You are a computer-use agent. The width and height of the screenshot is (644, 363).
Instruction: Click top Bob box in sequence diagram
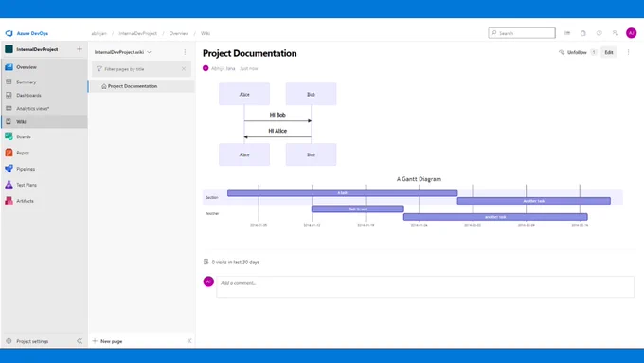tap(311, 94)
